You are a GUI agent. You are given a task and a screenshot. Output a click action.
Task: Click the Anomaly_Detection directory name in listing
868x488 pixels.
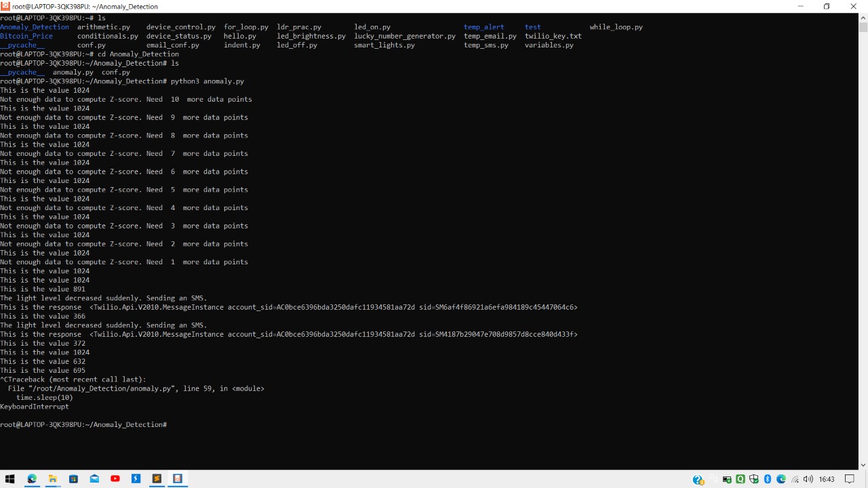(35, 27)
